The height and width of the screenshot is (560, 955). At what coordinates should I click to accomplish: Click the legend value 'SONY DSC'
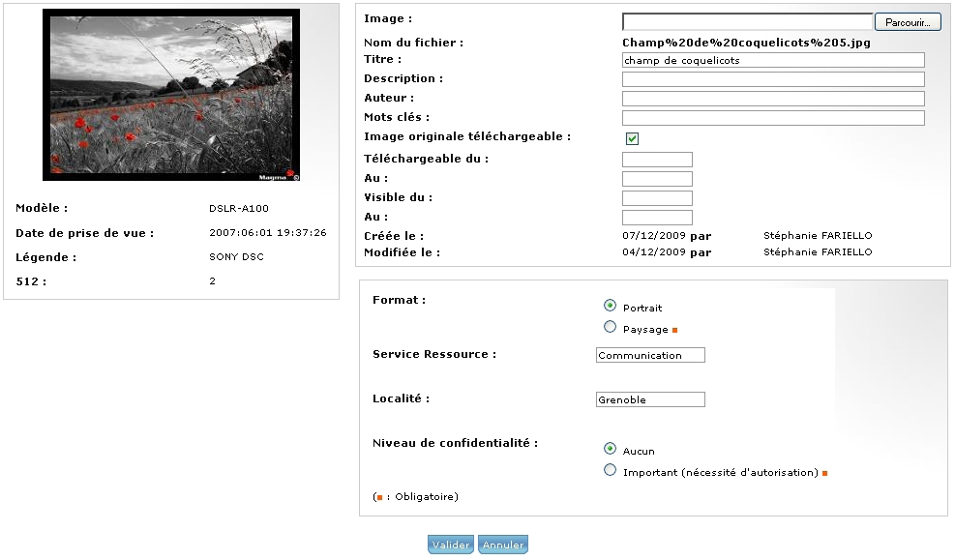coord(236,257)
